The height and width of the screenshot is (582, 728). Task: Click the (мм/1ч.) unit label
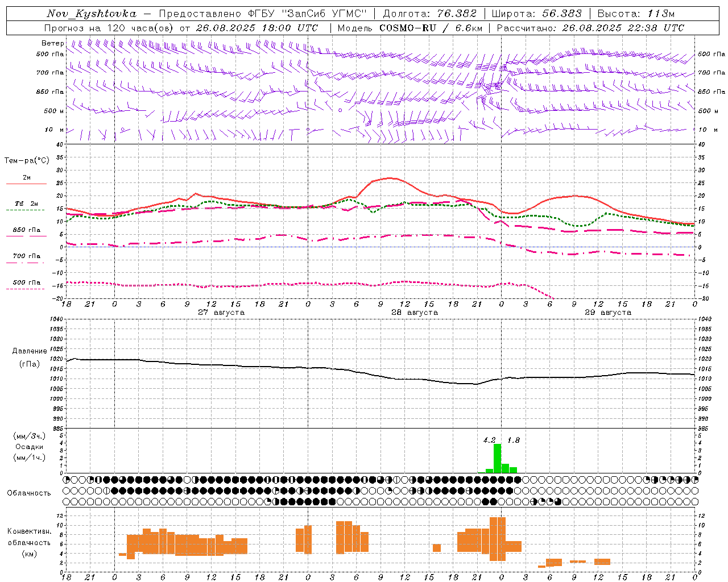pos(29,458)
